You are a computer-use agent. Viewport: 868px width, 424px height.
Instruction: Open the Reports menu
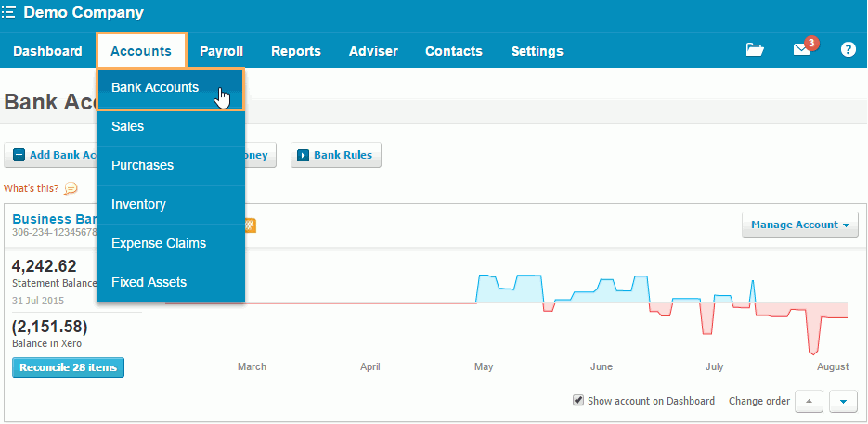pyautogui.click(x=296, y=51)
